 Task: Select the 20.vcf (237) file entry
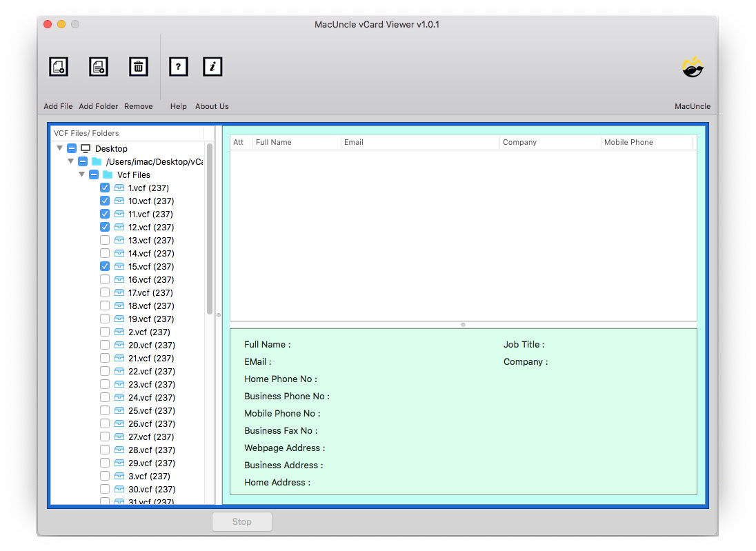coord(151,345)
